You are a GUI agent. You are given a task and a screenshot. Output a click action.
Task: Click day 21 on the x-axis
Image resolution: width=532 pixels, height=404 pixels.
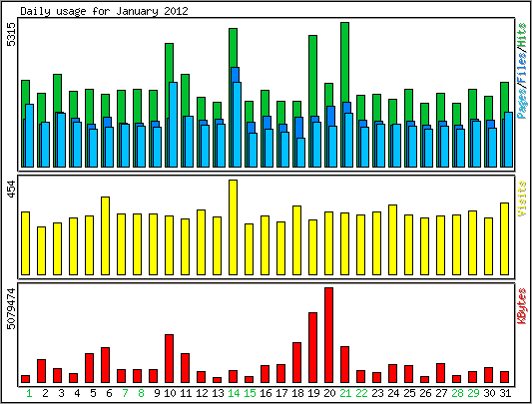coord(345,393)
